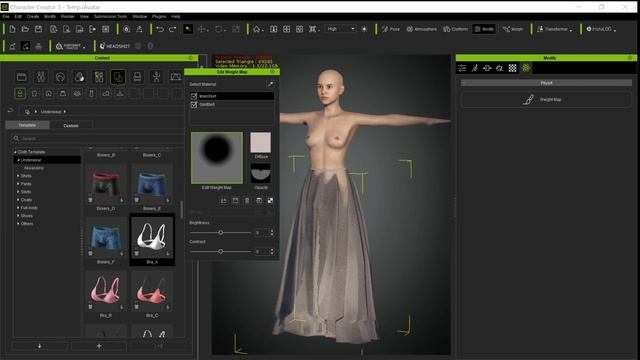This screenshot has width=640, height=360.
Task: Open the File menu
Action: click(6, 17)
